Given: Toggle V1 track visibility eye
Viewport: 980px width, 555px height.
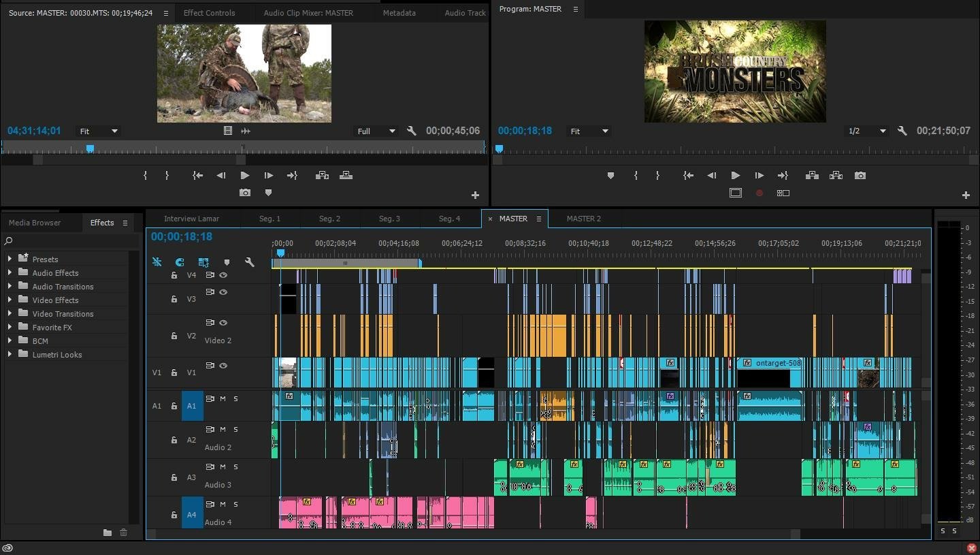Looking at the screenshot, I should 223,366.
